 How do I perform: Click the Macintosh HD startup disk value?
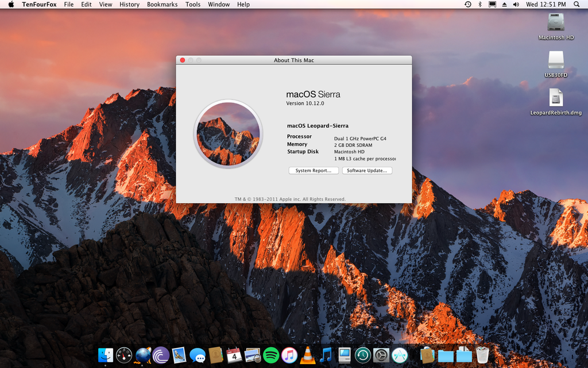tap(349, 152)
